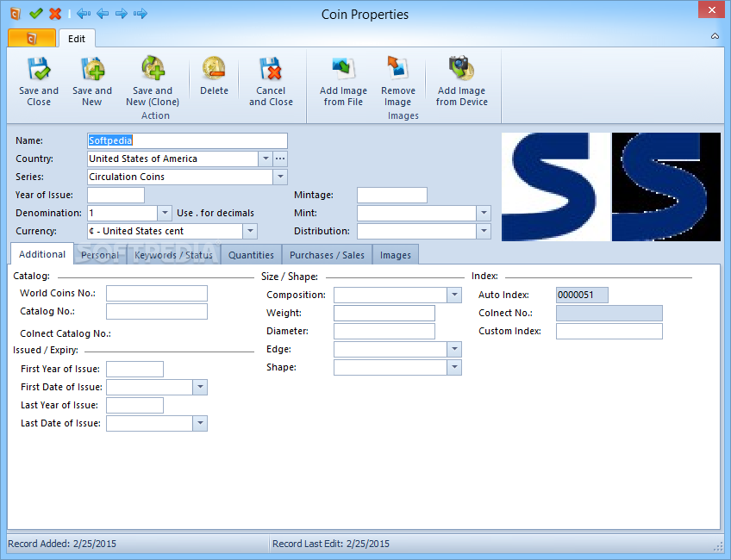The width and height of the screenshot is (731, 560).
Task: Click the Diameter input field
Action: [384, 331]
